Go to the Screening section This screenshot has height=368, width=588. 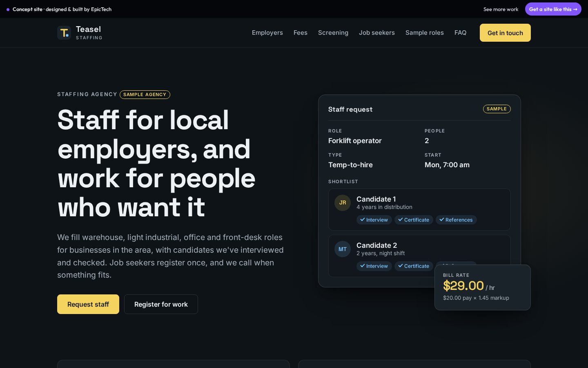tap(333, 33)
